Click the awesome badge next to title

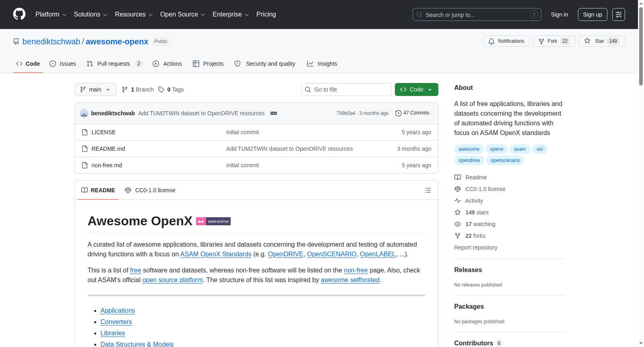(213, 221)
